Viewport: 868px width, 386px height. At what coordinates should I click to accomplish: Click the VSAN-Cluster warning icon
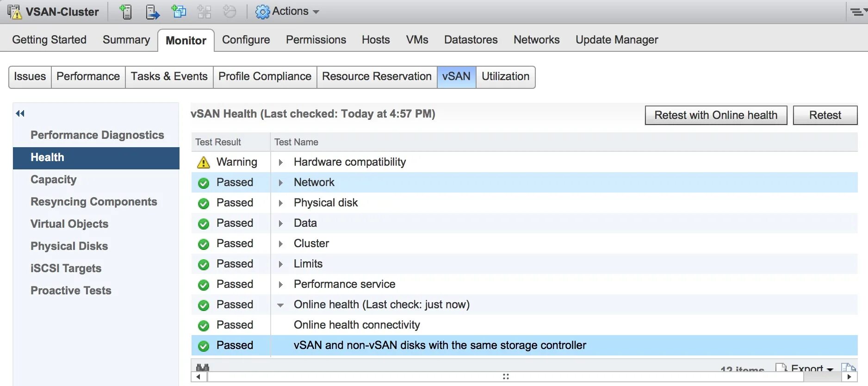pyautogui.click(x=14, y=12)
